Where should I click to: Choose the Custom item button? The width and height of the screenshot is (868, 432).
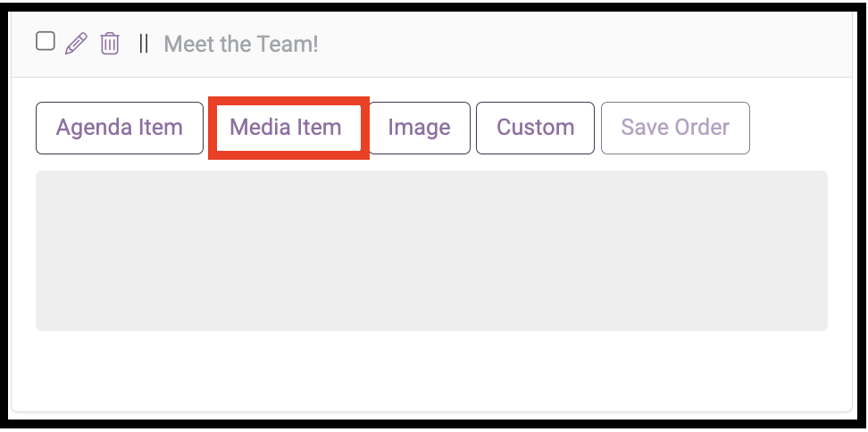click(x=535, y=128)
